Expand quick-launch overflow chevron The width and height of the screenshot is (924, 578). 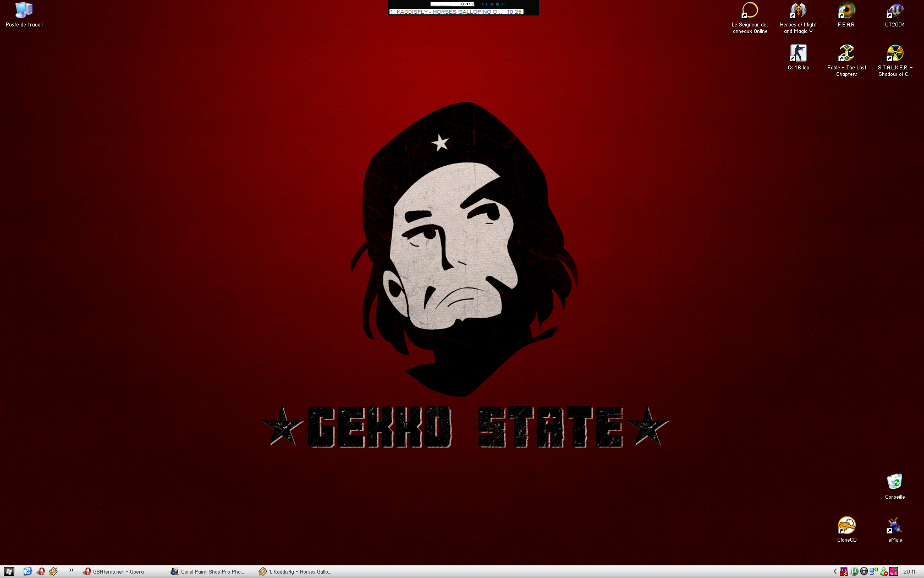pos(71,570)
